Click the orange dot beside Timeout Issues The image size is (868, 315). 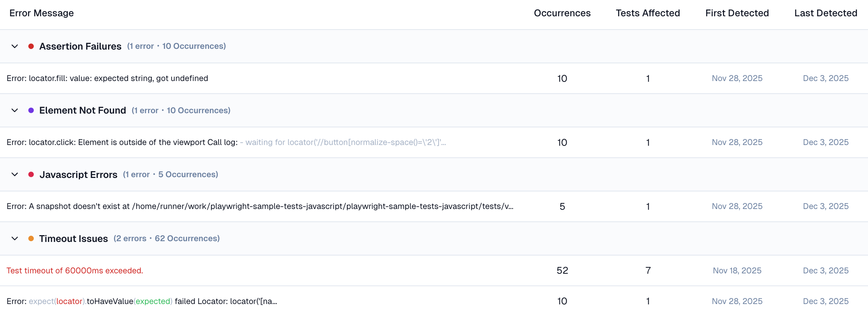31,239
